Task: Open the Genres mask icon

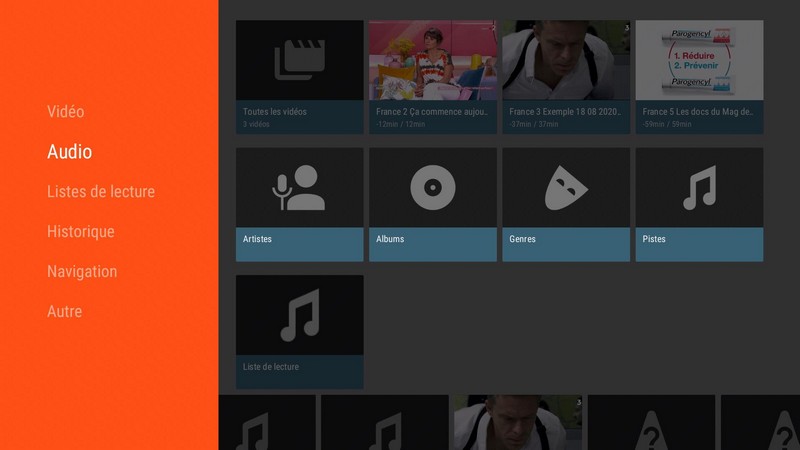Action: (x=566, y=187)
